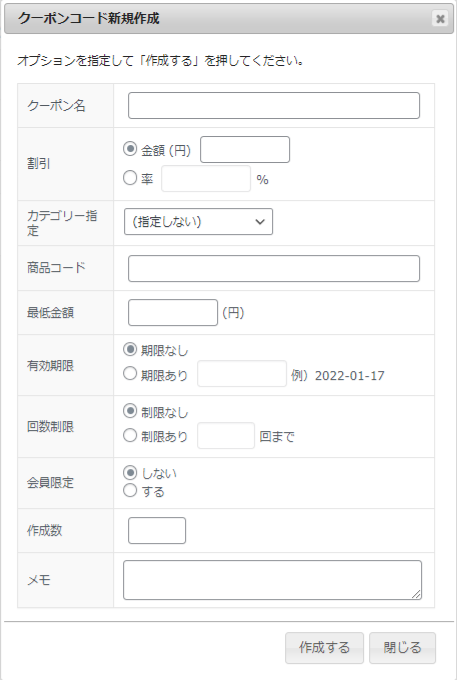Image resolution: width=457 pixels, height=680 pixels.
Task: Focus the discount amount yen input
Action: 245,150
